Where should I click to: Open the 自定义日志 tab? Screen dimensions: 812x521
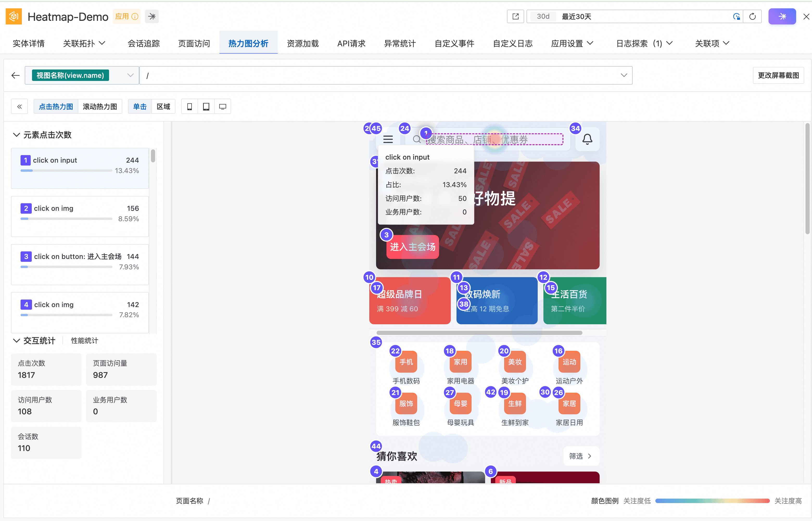coord(513,43)
